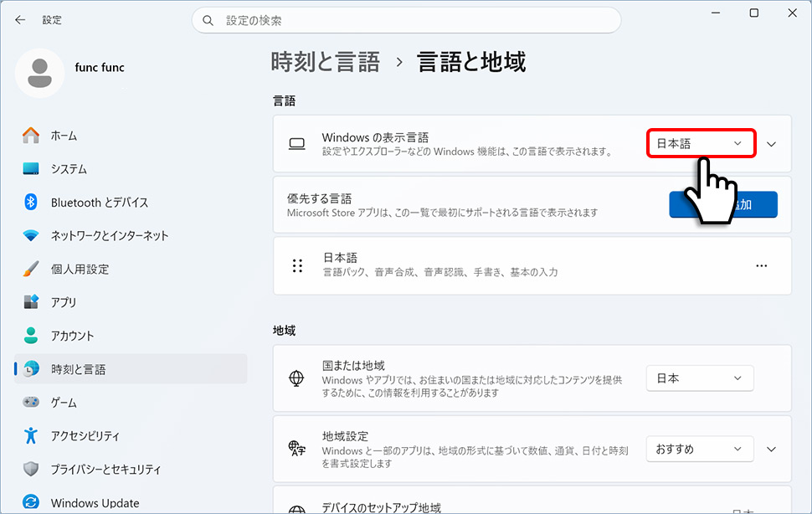Viewport: 812px width, 514px height.
Task: Click the Windows Update sync icon
Action: pos(31,502)
